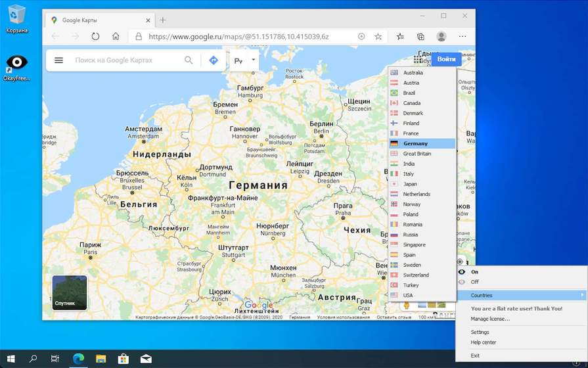Turn VPN Off in tray menu

point(475,282)
